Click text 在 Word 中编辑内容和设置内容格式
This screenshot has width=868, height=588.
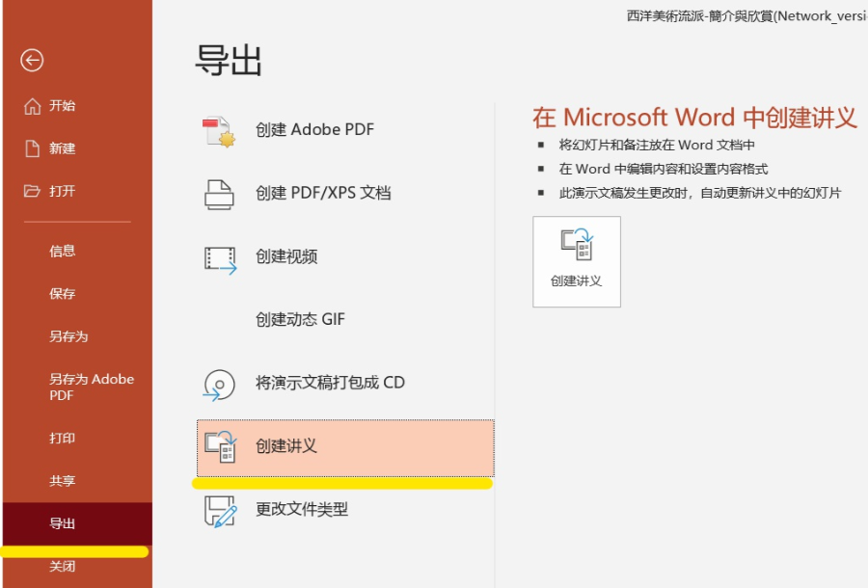tap(664, 169)
